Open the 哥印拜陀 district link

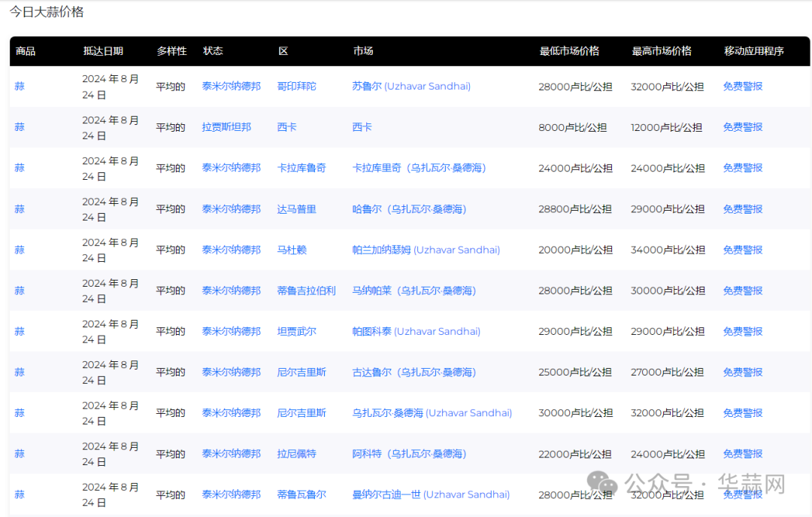tap(296, 87)
